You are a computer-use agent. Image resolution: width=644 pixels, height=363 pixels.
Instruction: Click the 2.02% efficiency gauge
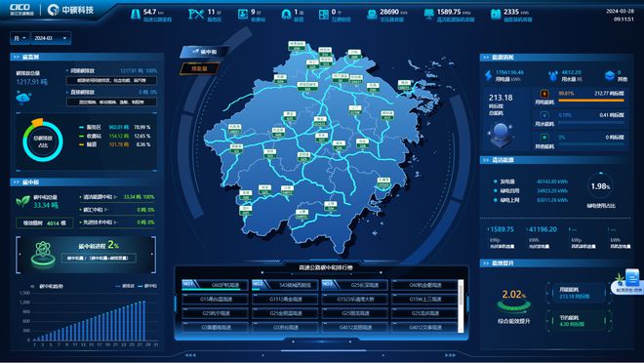pos(513,302)
